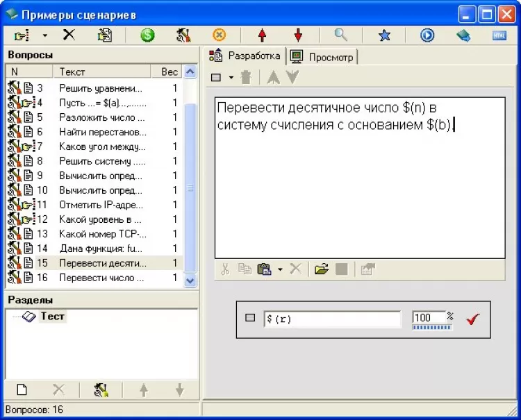Click the grayed trash delete answer icon
The width and height of the screenshot is (521, 420).
tap(246, 77)
